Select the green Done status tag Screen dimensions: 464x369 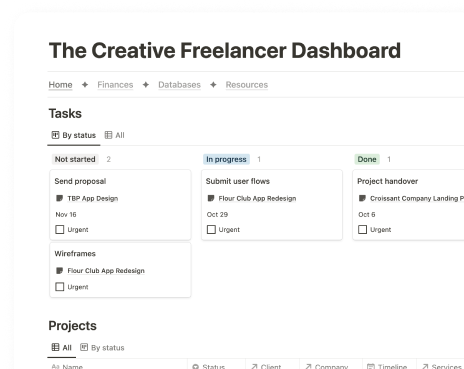click(367, 159)
